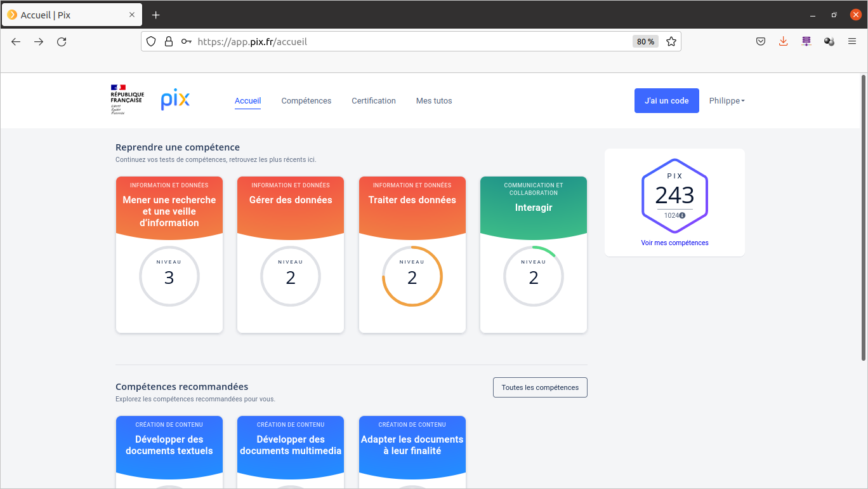Click the Pix logo in header
This screenshot has width=868, height=489.
pyautogui.click(x=175, y=100)
